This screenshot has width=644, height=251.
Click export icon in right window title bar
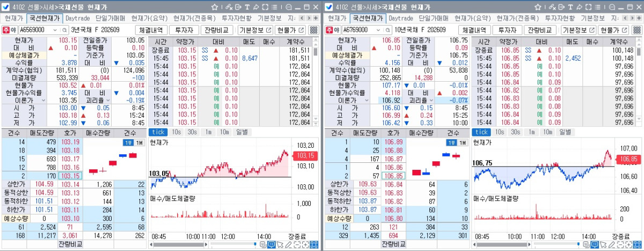pos(561,7)
